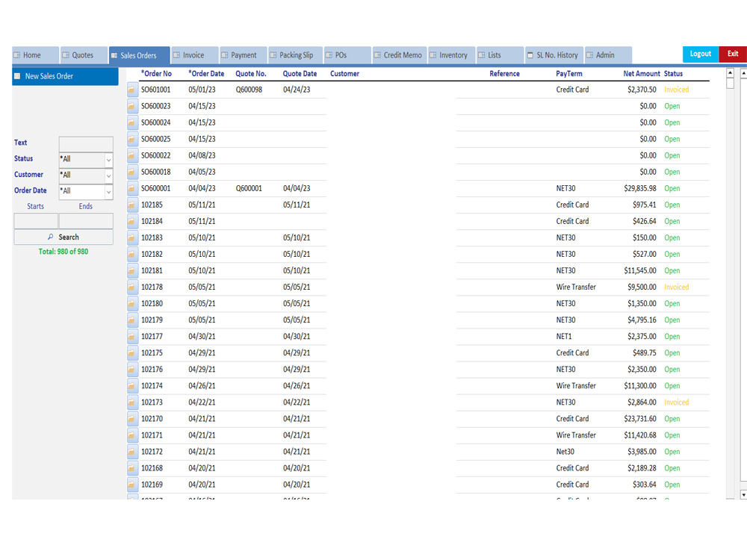Open the Lists tab
This screenshot has width=747, height=560.
coord(500,55)
